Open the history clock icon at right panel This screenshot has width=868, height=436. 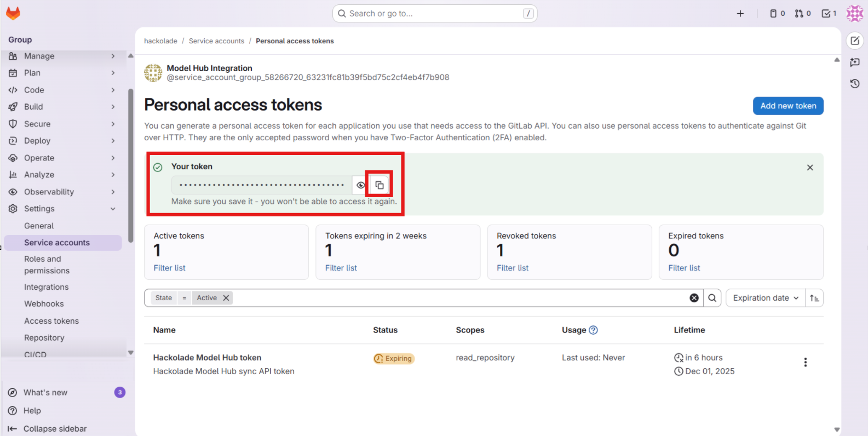click(x=855, y=84)
